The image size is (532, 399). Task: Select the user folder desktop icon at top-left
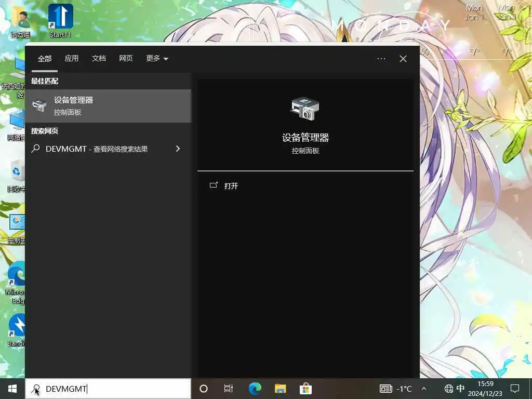pyautogui.click(x=20, y=23)
